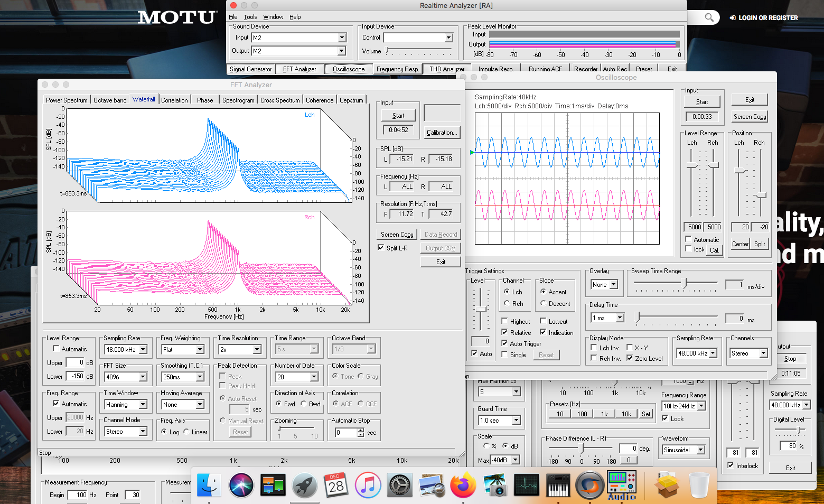824x504 pixels.
Task: Open the Time Resolution 2x dropdown
Action: pos(240,349)
